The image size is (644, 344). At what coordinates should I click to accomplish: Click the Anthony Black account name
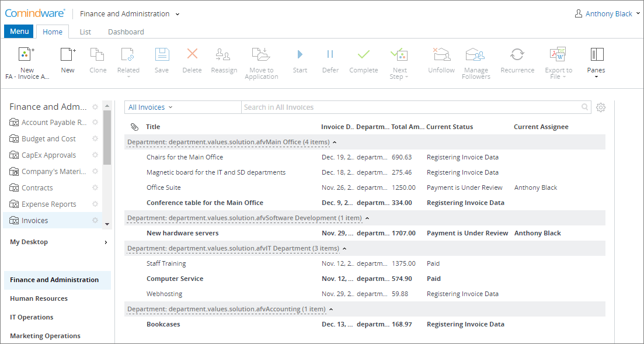(x=609, y=13)
